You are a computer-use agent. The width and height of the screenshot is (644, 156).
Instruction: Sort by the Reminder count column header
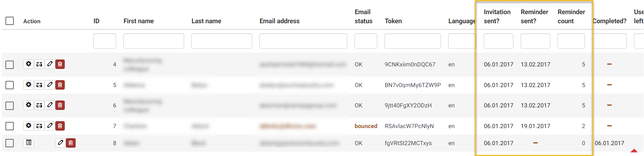tap(571, 16)
